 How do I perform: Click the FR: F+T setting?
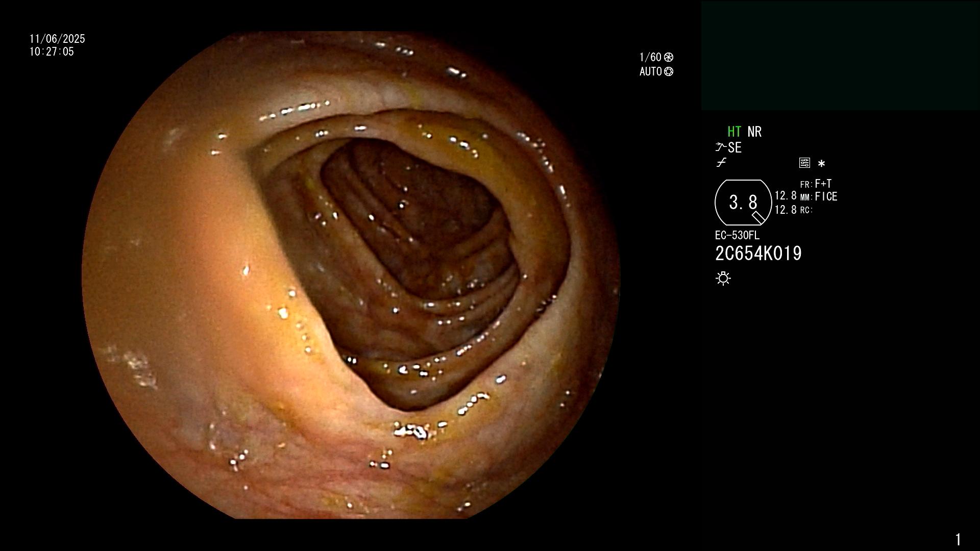[x=816, y=184]
